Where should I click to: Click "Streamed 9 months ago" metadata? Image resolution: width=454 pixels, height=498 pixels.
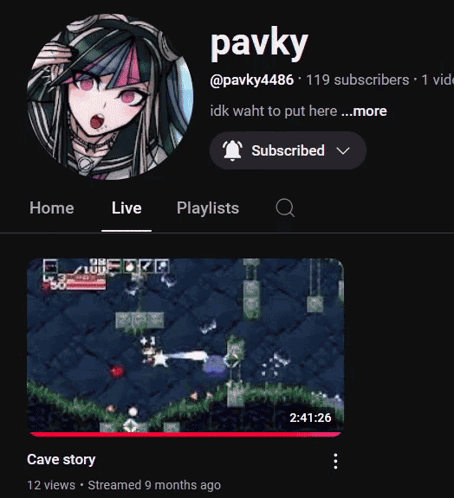154,485
